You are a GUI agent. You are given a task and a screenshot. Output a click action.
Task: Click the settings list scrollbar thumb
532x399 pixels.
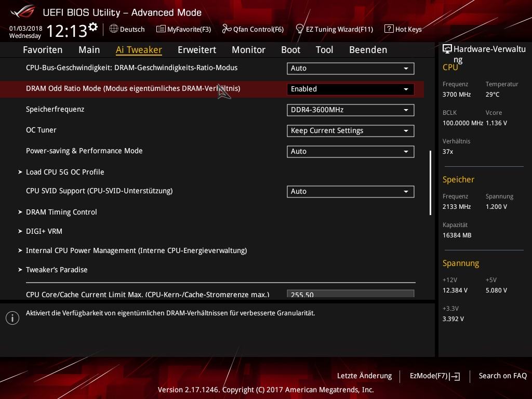[x=430, y=183]
